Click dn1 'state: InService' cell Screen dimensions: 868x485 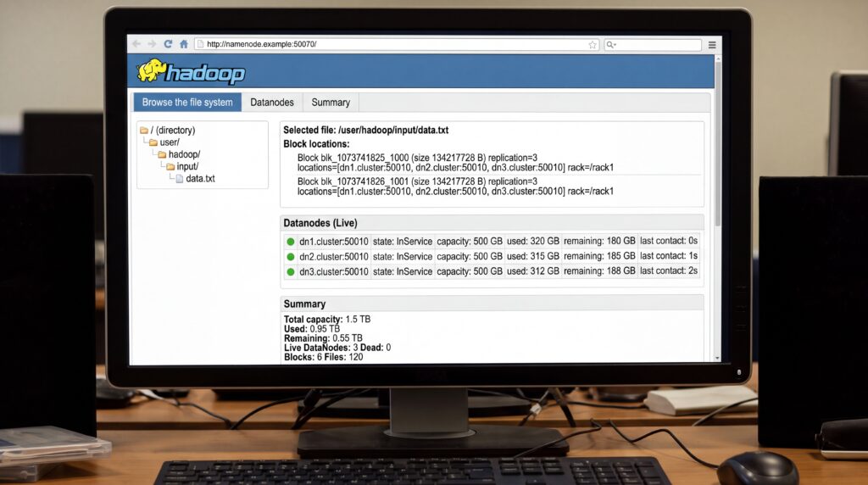pos(403,242)
